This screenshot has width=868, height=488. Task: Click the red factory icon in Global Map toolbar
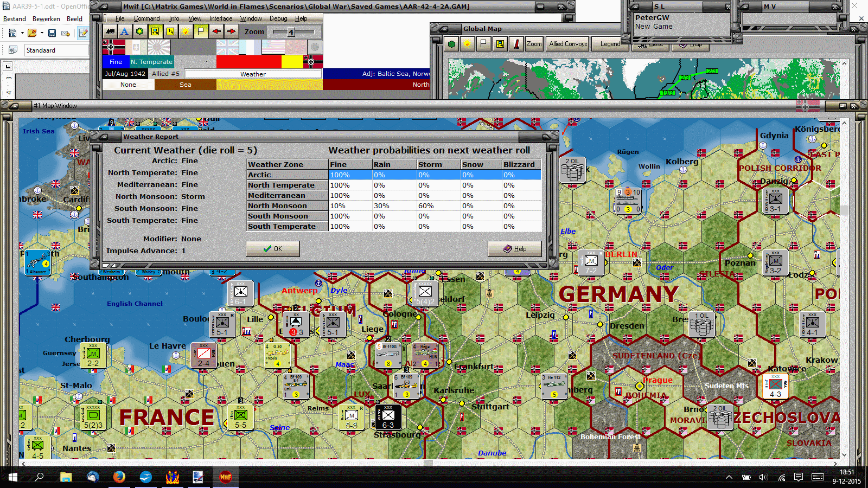[x=516, y=44]
